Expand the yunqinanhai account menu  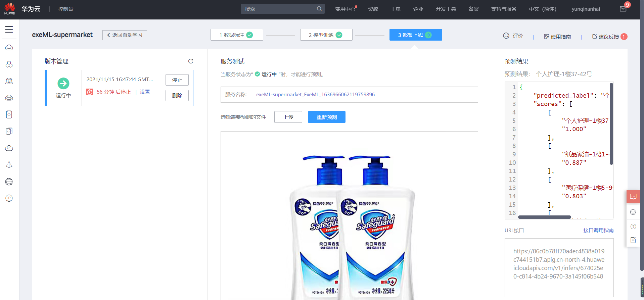coord(586,9)
